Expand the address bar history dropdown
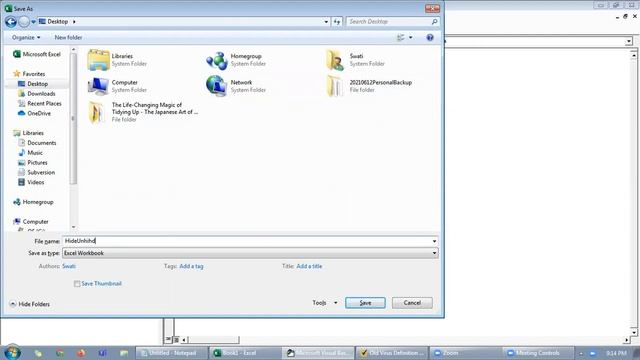The height and width of the screenshot is (360, 640). point(326,22)
